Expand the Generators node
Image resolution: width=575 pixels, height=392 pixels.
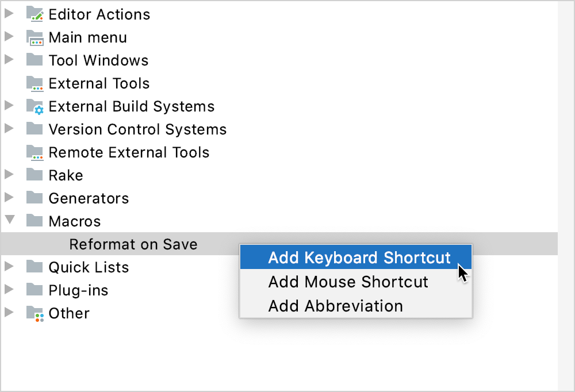click(x=9, y=198)
